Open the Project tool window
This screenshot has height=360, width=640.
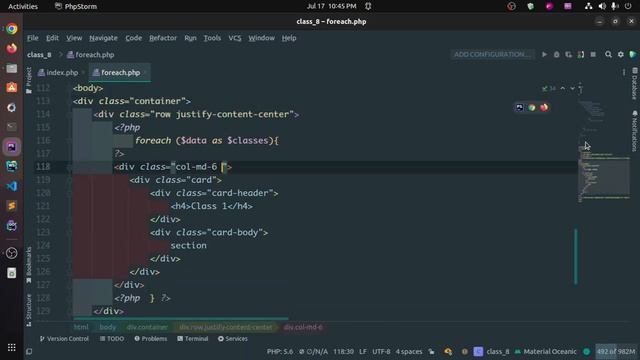29,80
